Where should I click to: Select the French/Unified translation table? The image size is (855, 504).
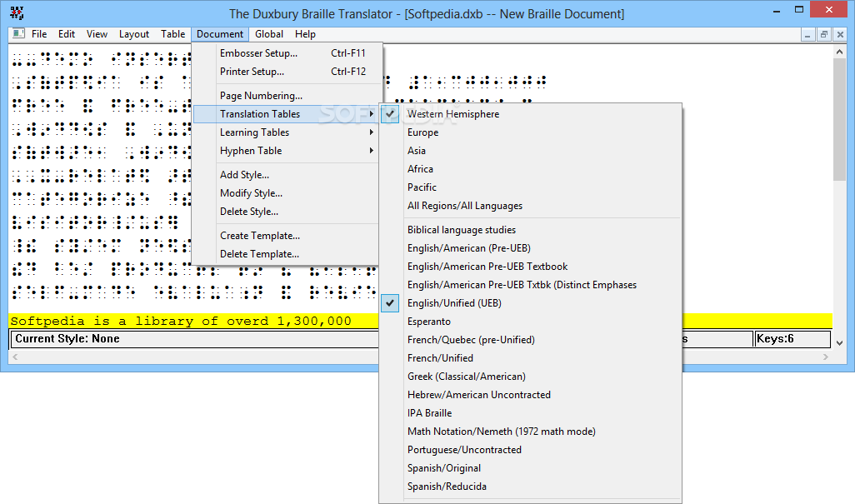tap(530, 358)
